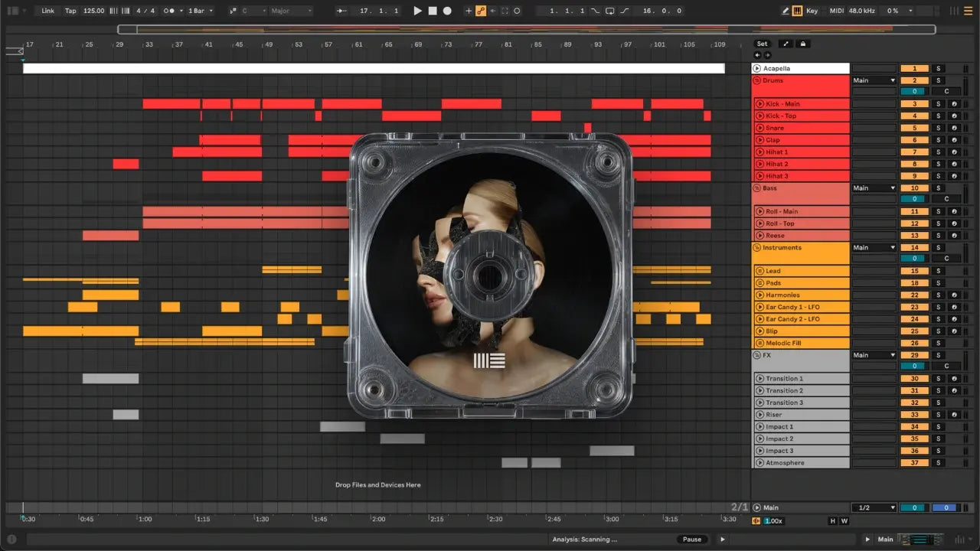This screenshot has width=980, height=551.
Task: Click the Link button
Action: (48, 11)
